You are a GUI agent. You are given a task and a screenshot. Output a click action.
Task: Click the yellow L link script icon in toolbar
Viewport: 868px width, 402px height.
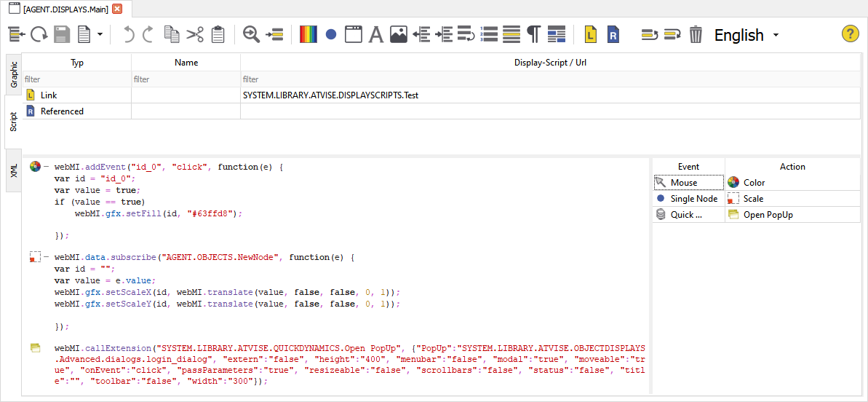592,35
